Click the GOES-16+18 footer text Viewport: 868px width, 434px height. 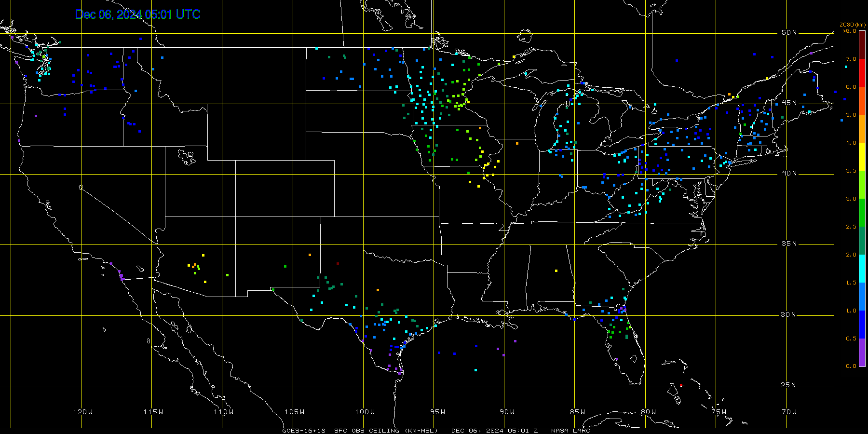click(304, 431)
